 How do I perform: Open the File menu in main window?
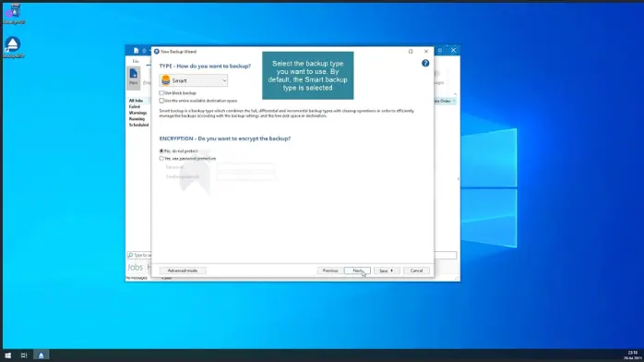(x=136, y=61)
